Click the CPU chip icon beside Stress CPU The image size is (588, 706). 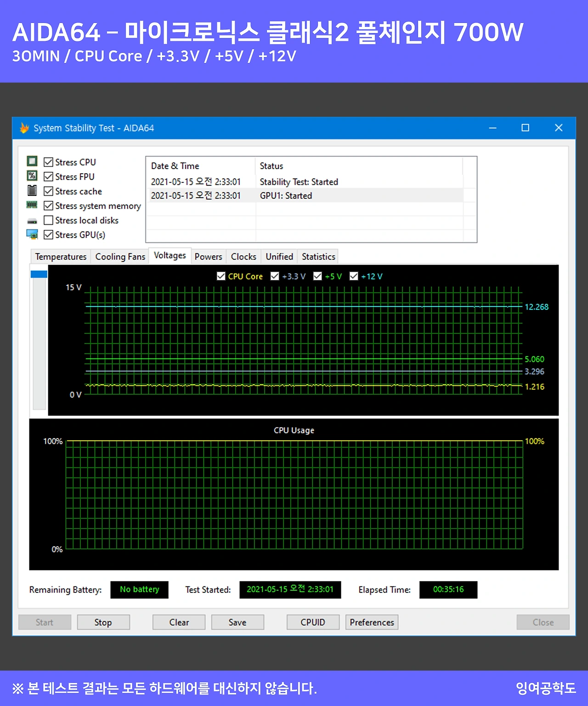coord(32,161)
